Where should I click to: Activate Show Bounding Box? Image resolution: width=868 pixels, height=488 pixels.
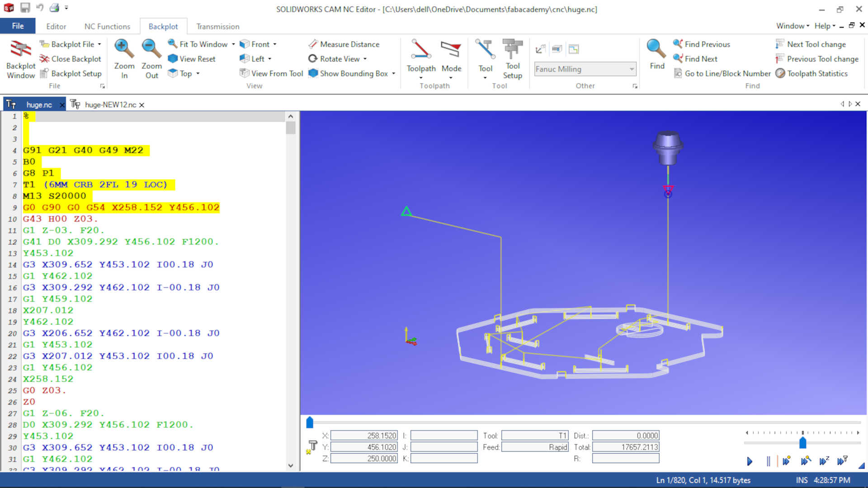[352, 73]
